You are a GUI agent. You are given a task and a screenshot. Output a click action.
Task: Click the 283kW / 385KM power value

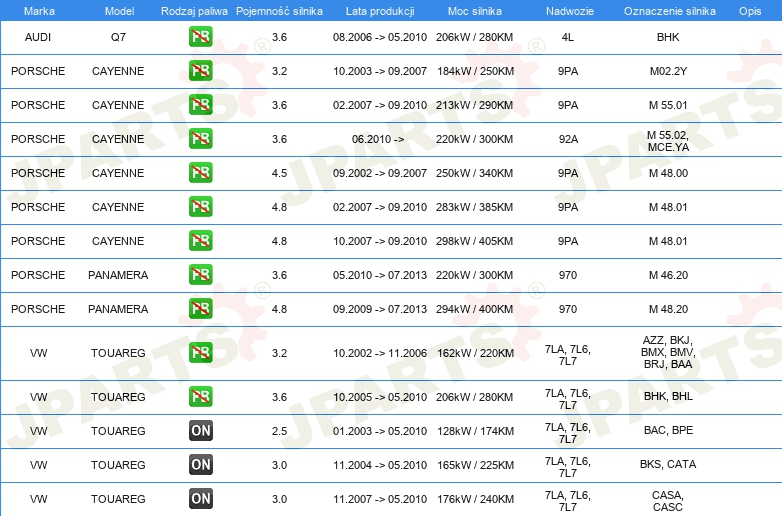click(x=474, y=207)
